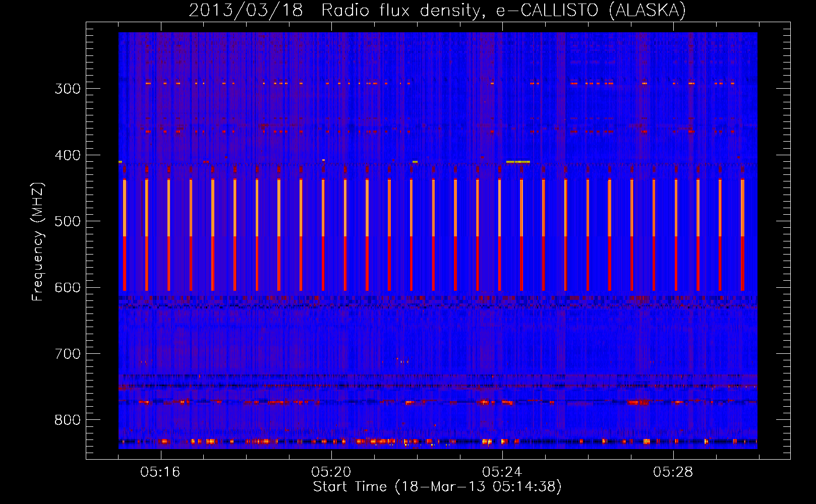Click the 400 frequency tick label

click(68, 155)
